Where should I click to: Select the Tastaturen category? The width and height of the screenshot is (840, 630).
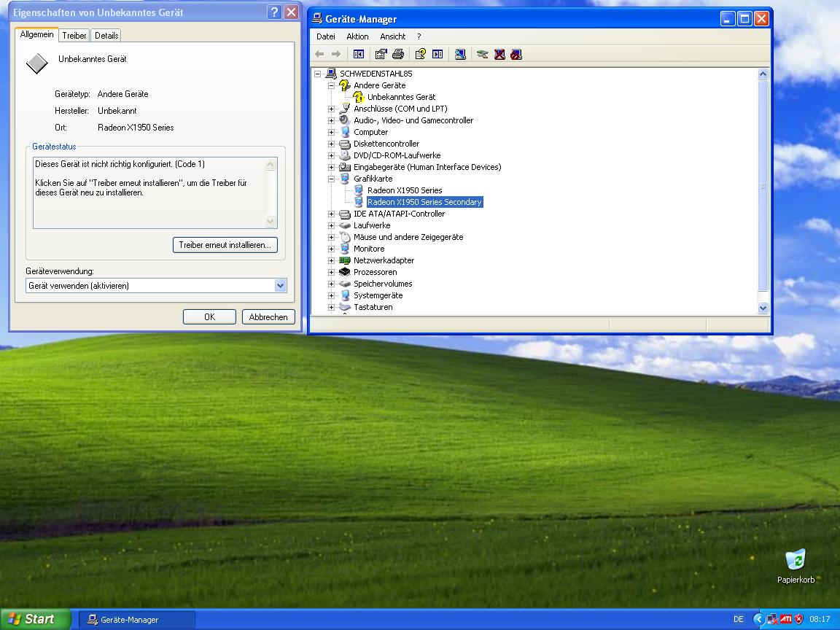tap(373, 307)
